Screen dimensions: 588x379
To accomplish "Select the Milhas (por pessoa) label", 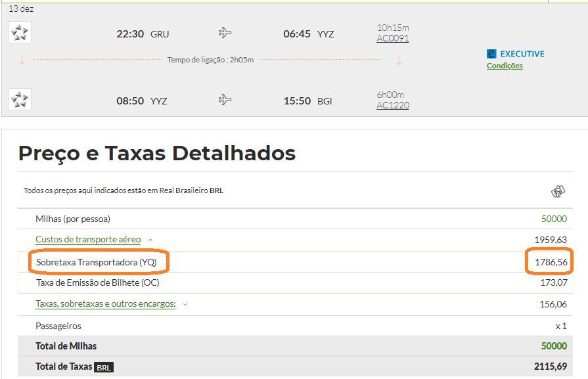I will coord(73,219).
